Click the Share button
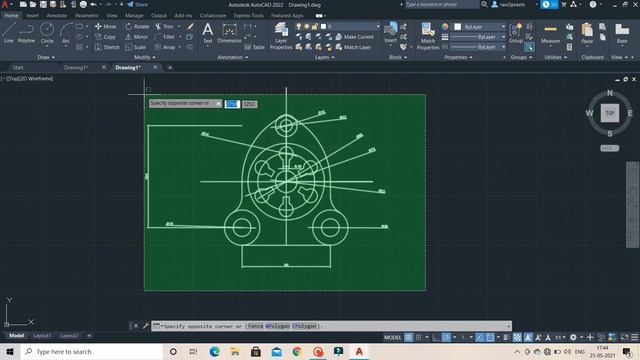The height and width of the screenshot is (360, 640). tap(138, 4)
